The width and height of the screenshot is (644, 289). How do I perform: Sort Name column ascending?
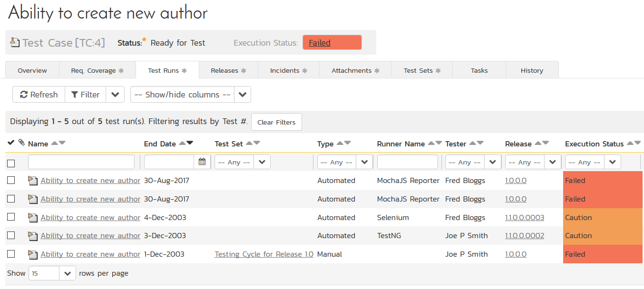click(54, 143)
